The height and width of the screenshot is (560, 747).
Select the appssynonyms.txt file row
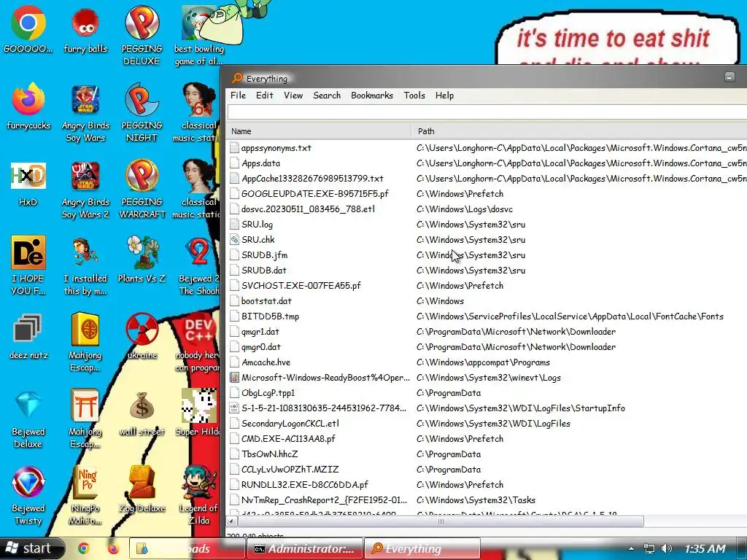pos(487,147)
